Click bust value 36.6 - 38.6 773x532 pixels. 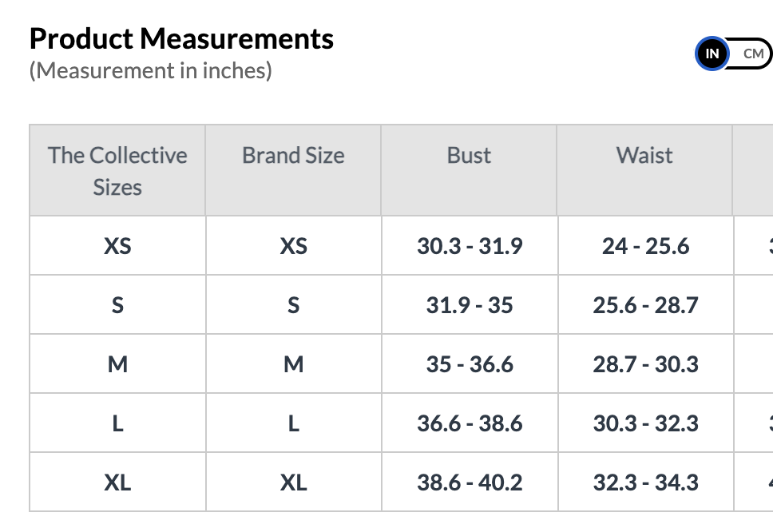[x=470, y=423]
